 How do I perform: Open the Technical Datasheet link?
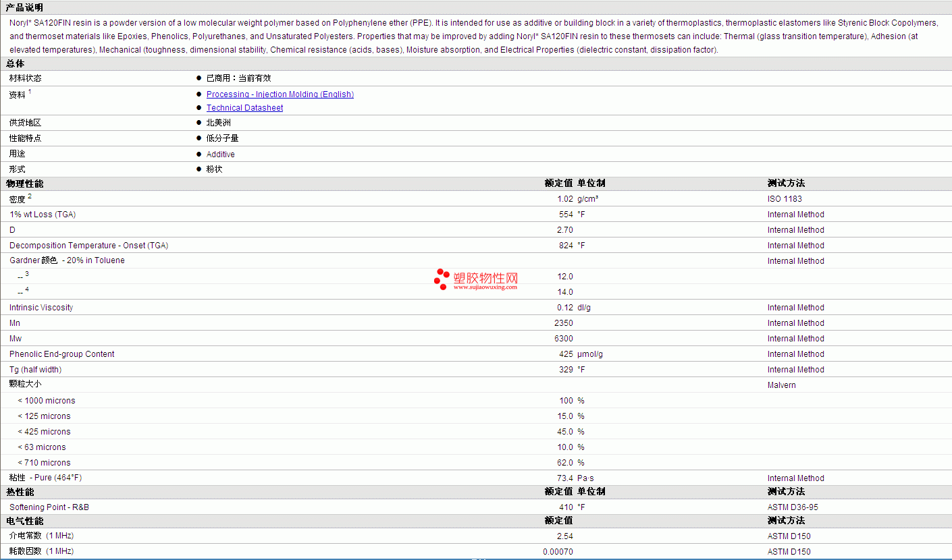coord(244,108)
